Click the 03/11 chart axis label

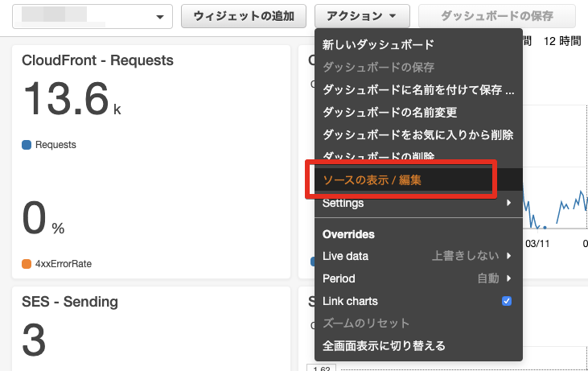pyautogui.click(x=537, y=244)
